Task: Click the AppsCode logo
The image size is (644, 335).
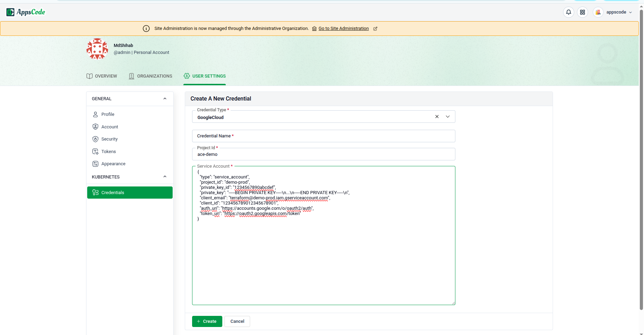Action: (26, 12)
